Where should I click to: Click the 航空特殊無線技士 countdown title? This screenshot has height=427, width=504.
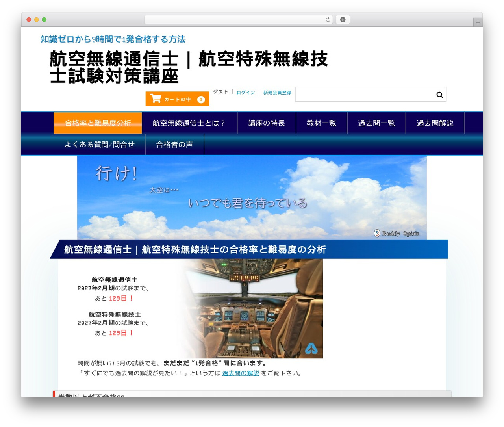point(115,314)
